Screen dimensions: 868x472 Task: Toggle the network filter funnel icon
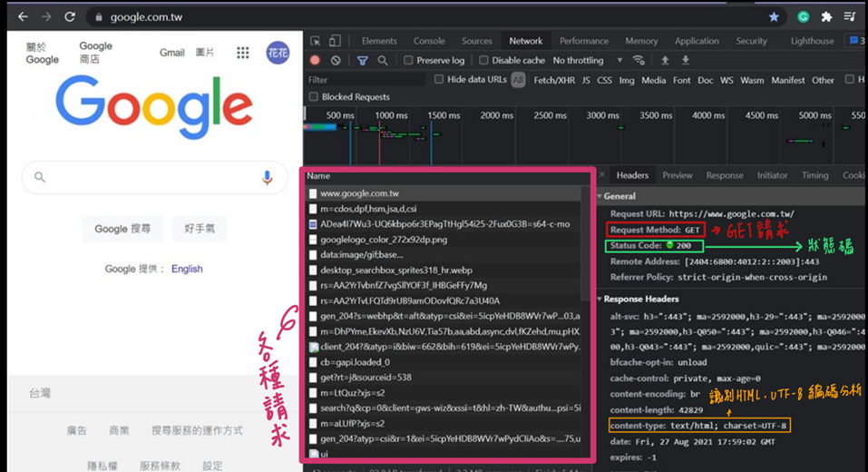click(363, 61)
